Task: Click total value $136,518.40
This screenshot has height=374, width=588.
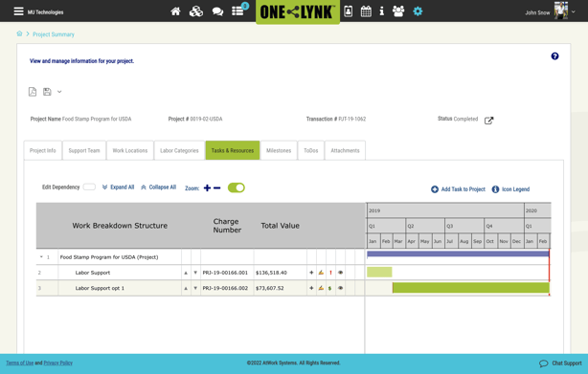Action: click(x=271, y=273)
